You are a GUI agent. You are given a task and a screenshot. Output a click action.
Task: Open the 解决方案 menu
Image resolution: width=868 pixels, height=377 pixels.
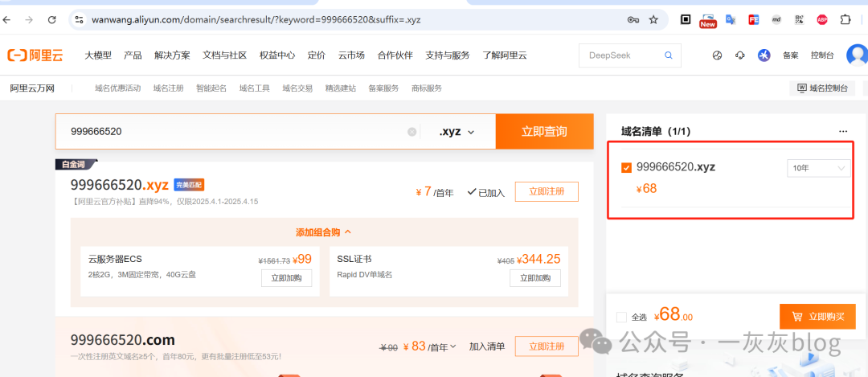coord(172,55)
